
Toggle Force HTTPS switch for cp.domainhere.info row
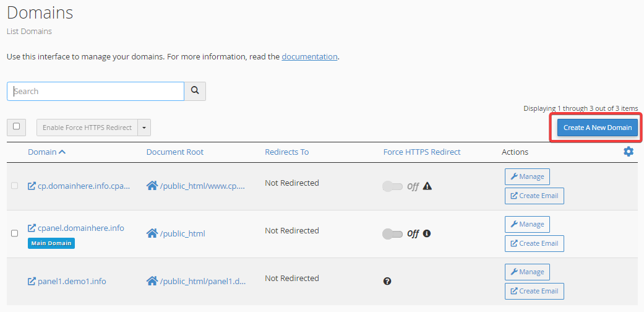(392, 186)
